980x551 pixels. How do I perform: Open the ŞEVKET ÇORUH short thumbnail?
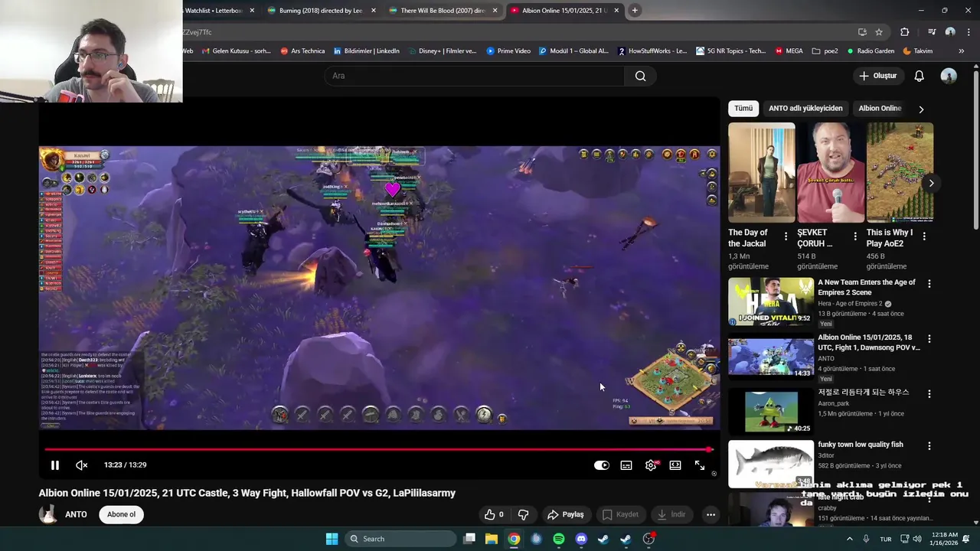(x=831, y=172)
